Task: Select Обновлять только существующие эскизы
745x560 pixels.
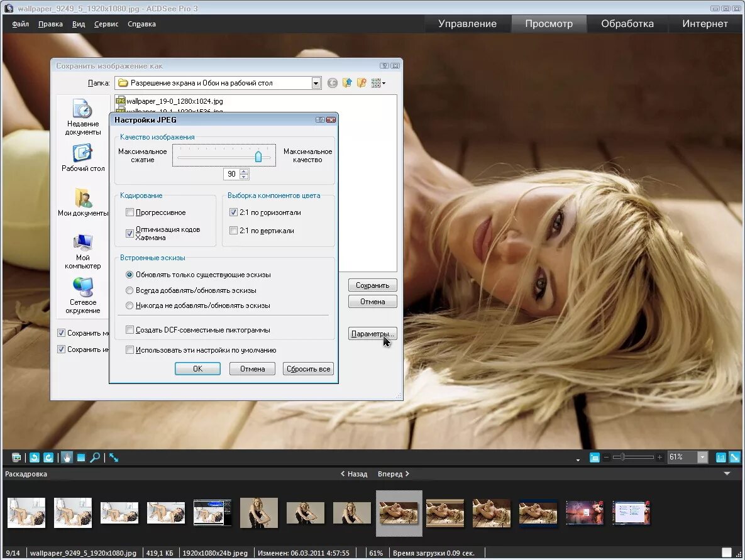Action: click(130, 275)
